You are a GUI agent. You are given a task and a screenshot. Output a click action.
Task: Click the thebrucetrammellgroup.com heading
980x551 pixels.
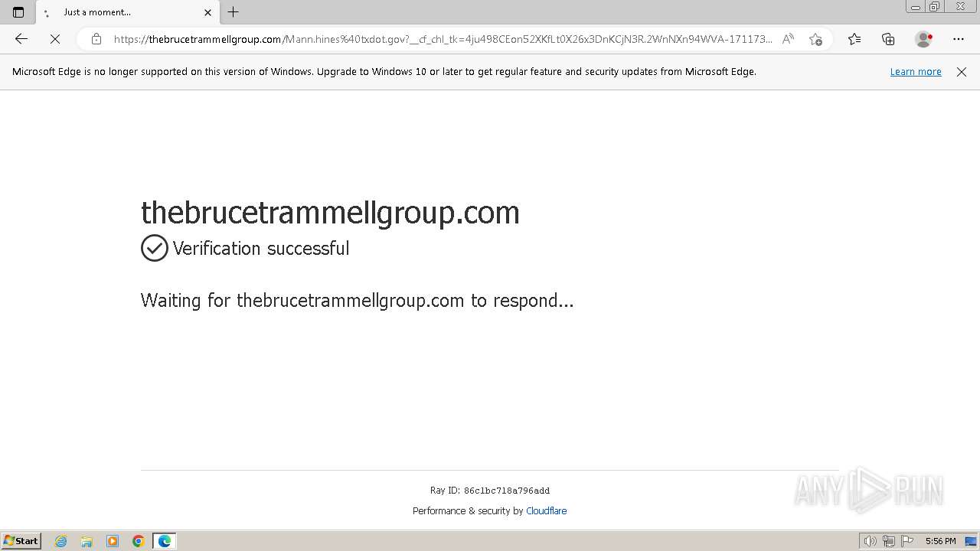pos(330,212)
